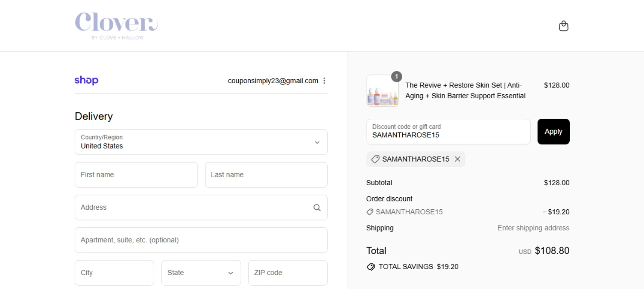Select the Apartment, suite, etc. field
Screen dimensions: 644x289
click(201, 240)
